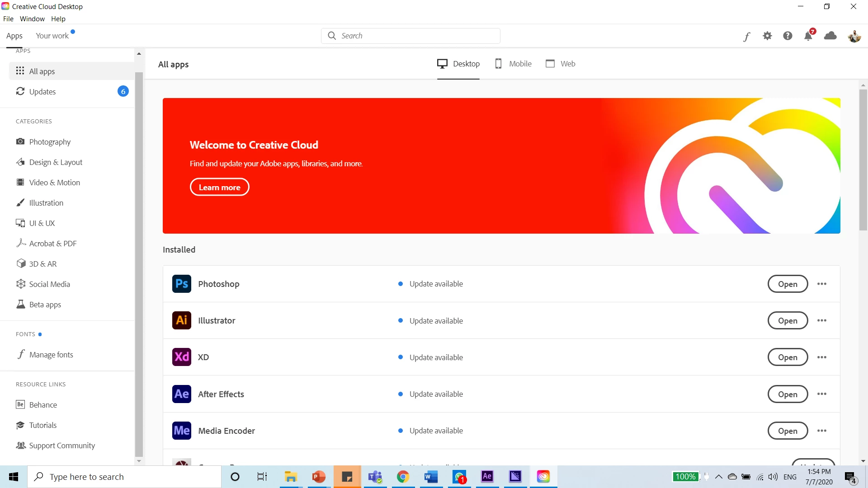The image size is (868, 488).
Task: Open the Window menu
Action: pos(32,19)
